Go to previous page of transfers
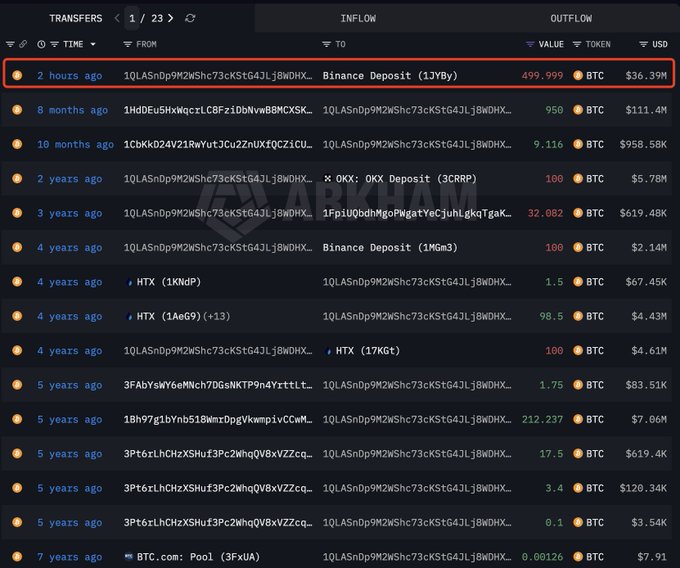 (117, 18)
